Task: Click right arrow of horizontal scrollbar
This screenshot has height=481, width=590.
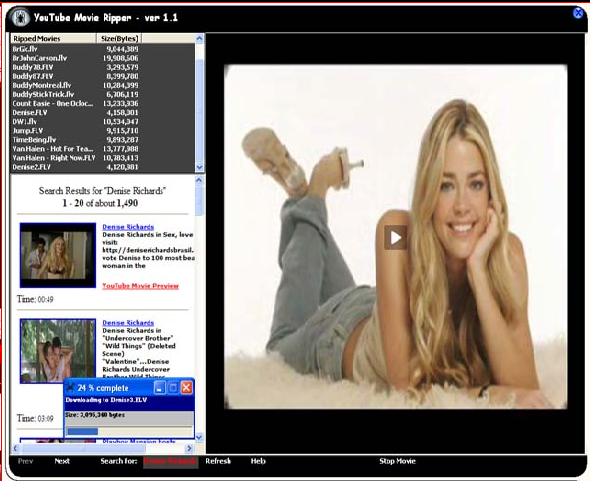Action: click(x=189, y=448)
